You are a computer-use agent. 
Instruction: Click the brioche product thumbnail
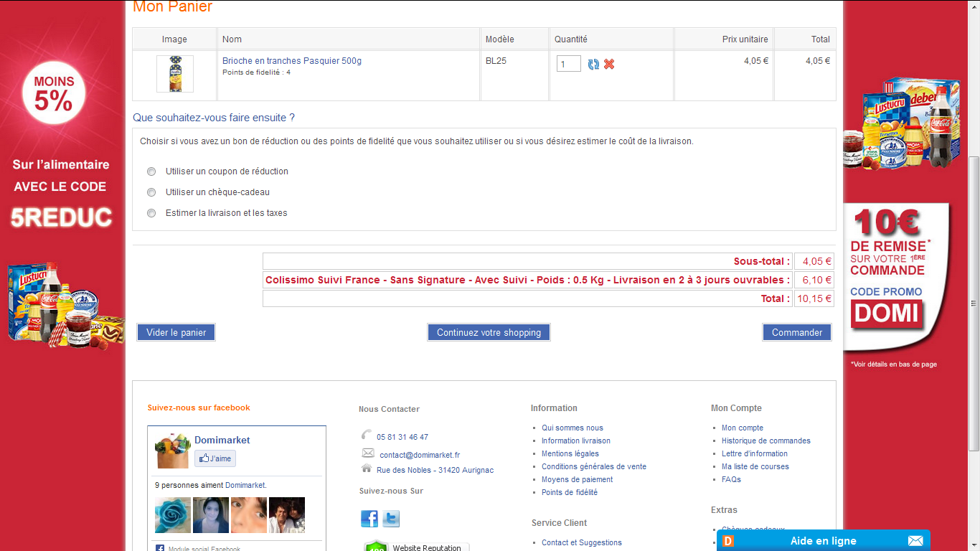[175, 74]
